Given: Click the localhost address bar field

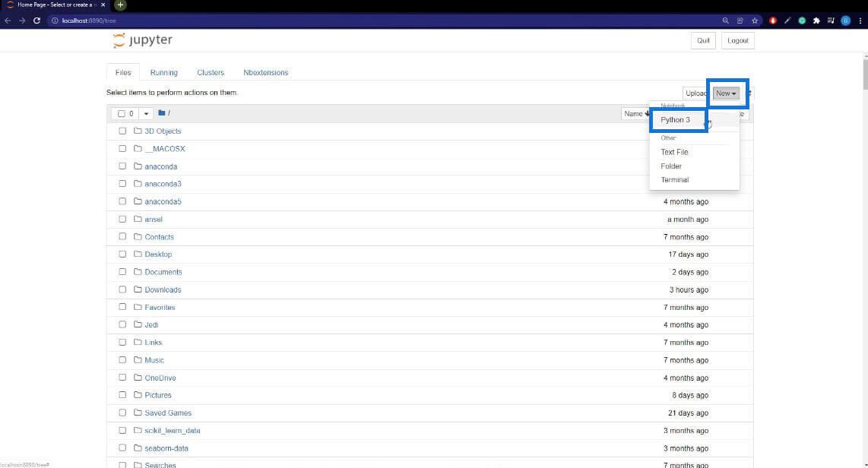Looking at the screenshot, I should (382, 21).
